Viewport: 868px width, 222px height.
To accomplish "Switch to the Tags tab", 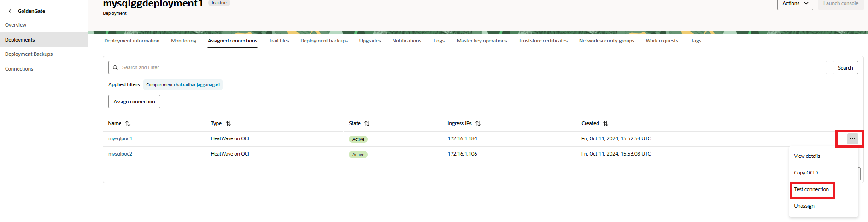I will [696, 41].
